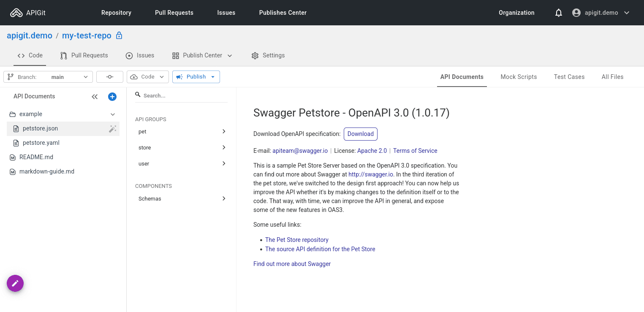Open the Publish dropdown arrow
The height and width of the screenshot is (312, 644).
coord(213,77)
